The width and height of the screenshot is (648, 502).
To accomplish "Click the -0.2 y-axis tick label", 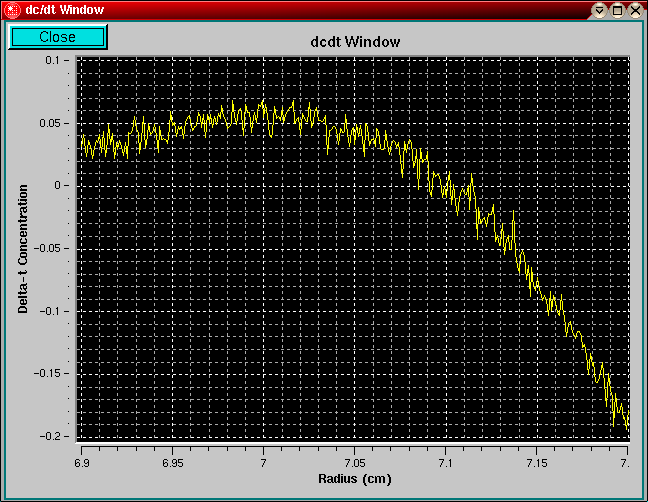I will pos(53,437).
